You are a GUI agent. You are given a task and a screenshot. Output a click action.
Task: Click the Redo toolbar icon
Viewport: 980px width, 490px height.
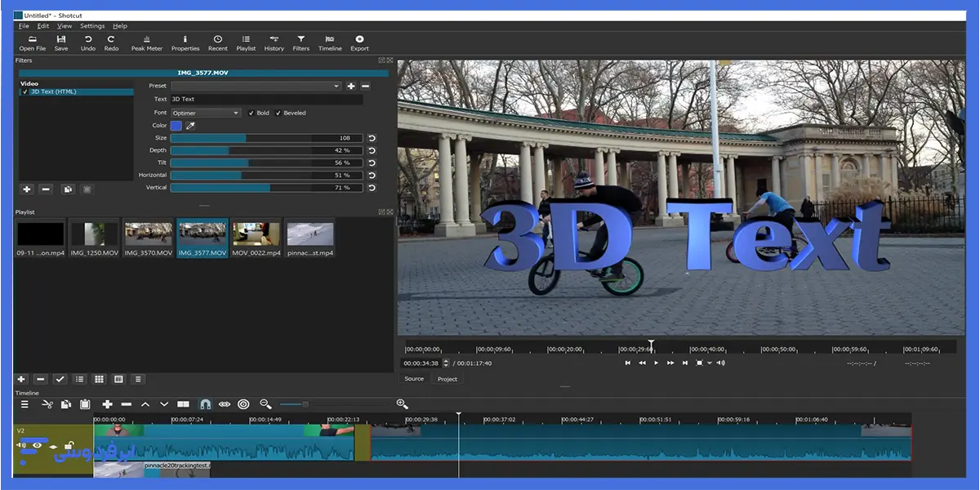111,43
